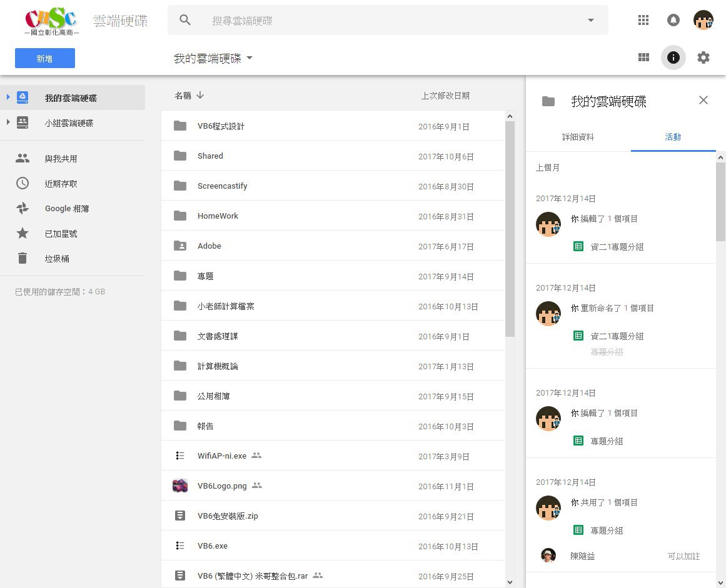
Task: Select the 活動 tab
Action: pos(673,137)
